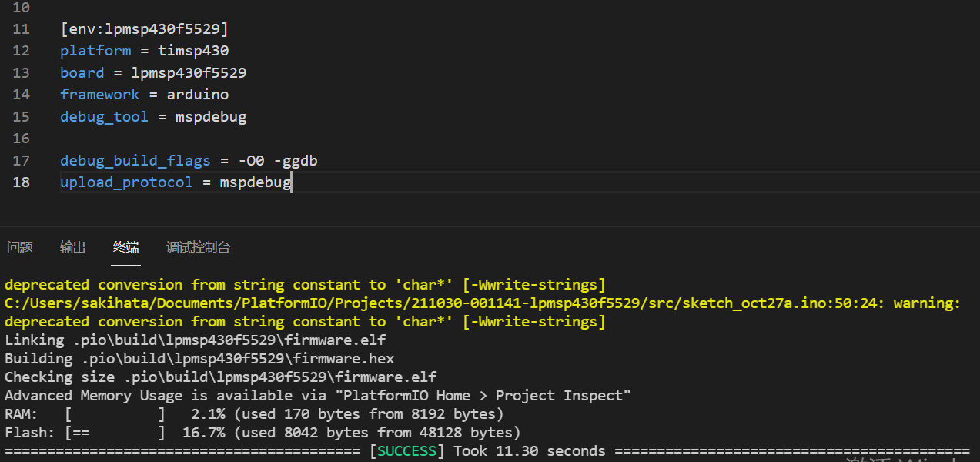Click the upload_protocol key
The width and height of the screenshot is (980, 462).
click(126, 182)
